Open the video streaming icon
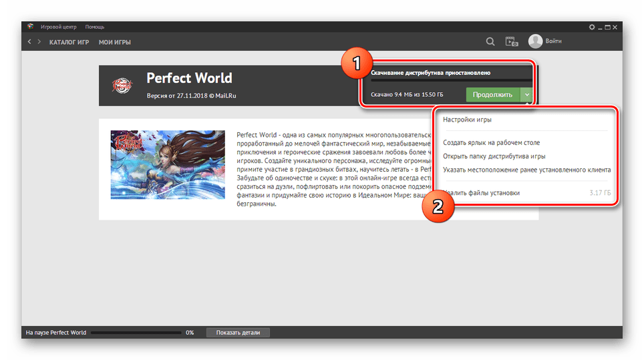Viewport: 644px width, 360px height. 512,41
